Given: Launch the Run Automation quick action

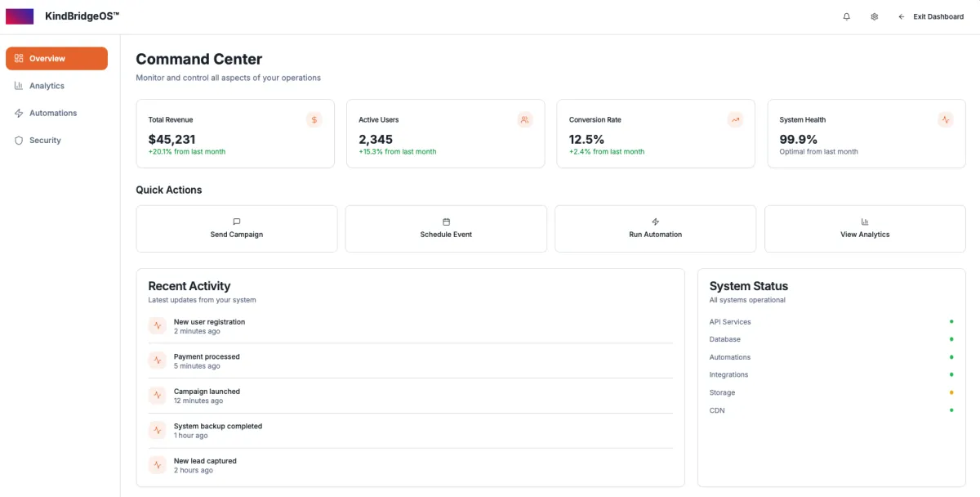Looking at the screenshot, I should [x=655, y=229].
